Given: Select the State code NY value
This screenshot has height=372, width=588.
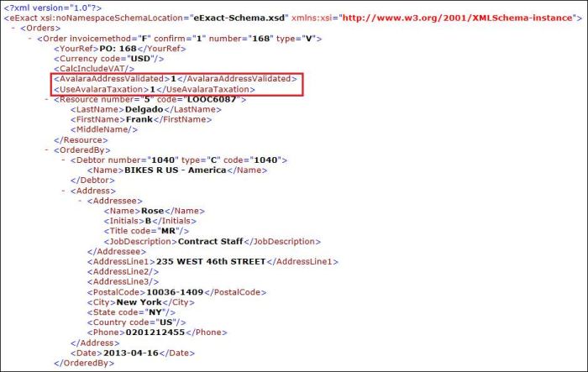Looking at the screenshot, I should tap(155, 312).
